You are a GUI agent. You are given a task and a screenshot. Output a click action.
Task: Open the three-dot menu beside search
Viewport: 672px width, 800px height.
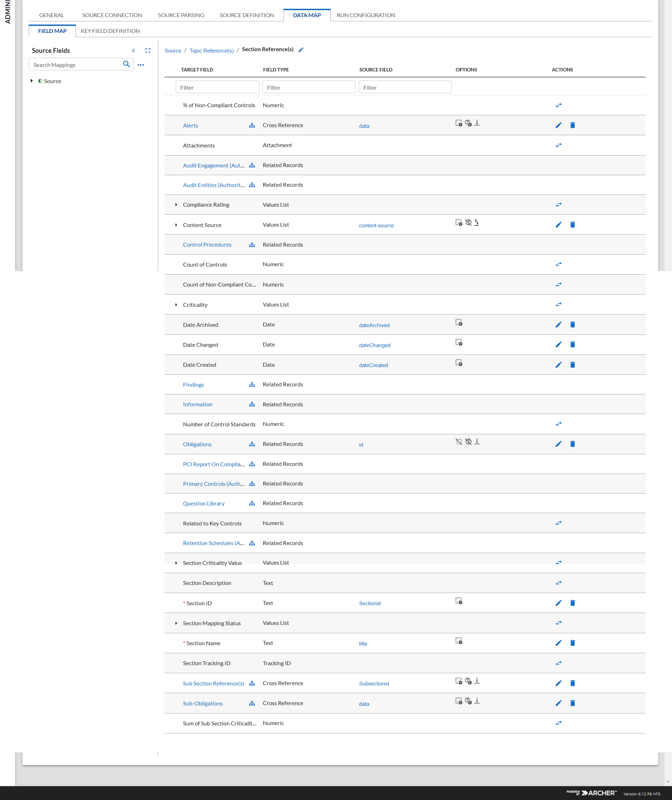click(x=141, y=65)
